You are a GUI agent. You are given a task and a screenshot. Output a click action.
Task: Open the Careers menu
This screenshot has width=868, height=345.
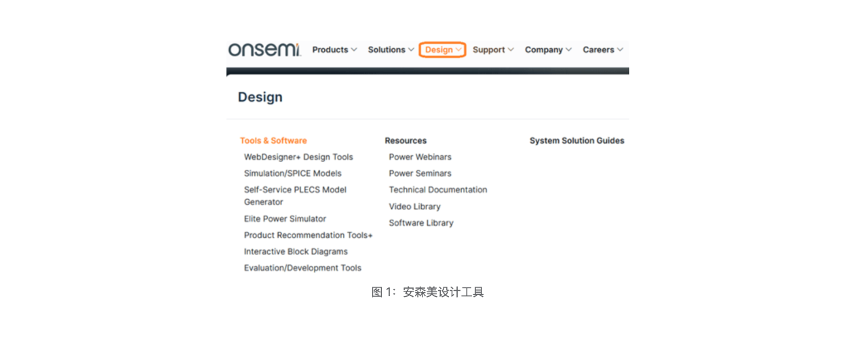pos(602,49)
